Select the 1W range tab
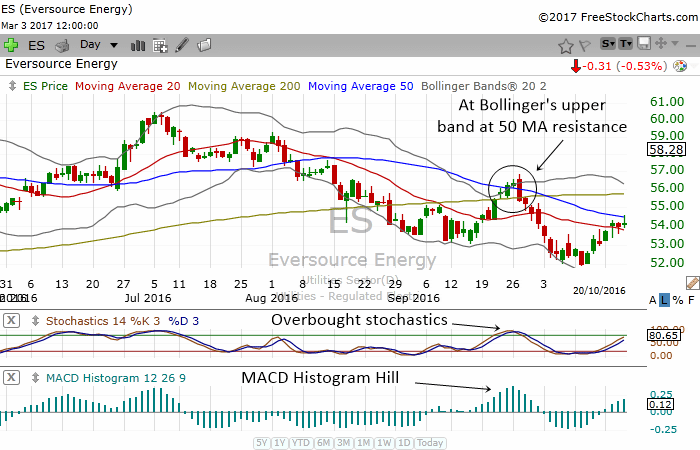 [384, 443]
